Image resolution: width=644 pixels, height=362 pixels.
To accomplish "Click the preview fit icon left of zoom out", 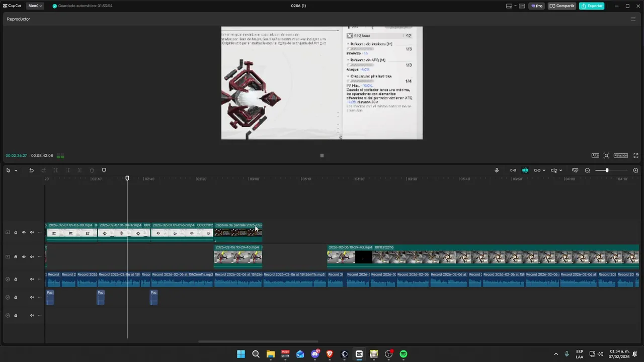I will [575, 170].
